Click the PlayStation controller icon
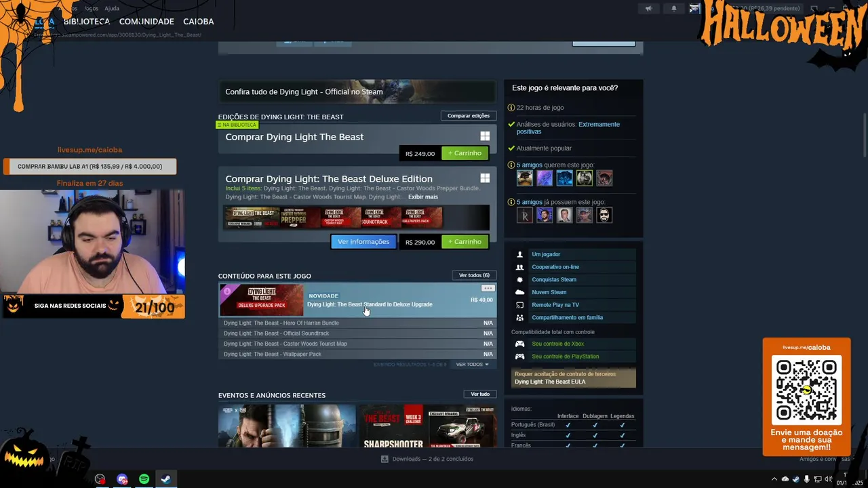The width and height of the screenshot is (868, 488). 520,357
